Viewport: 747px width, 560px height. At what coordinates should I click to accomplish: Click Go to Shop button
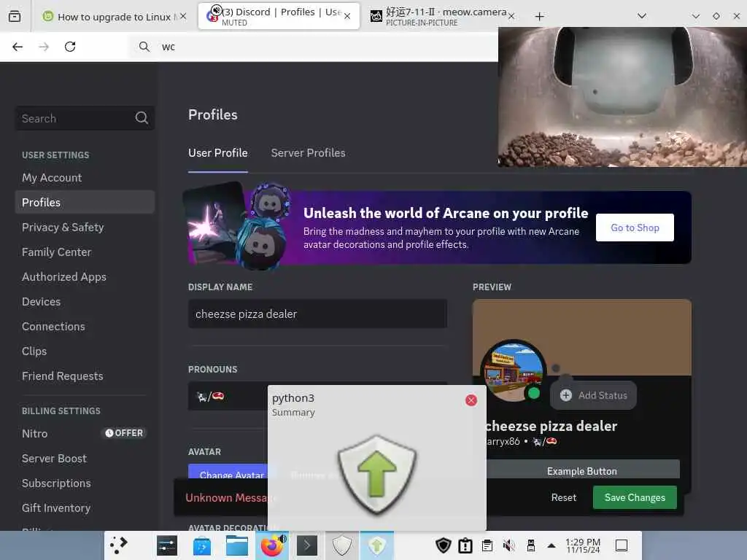635,227
